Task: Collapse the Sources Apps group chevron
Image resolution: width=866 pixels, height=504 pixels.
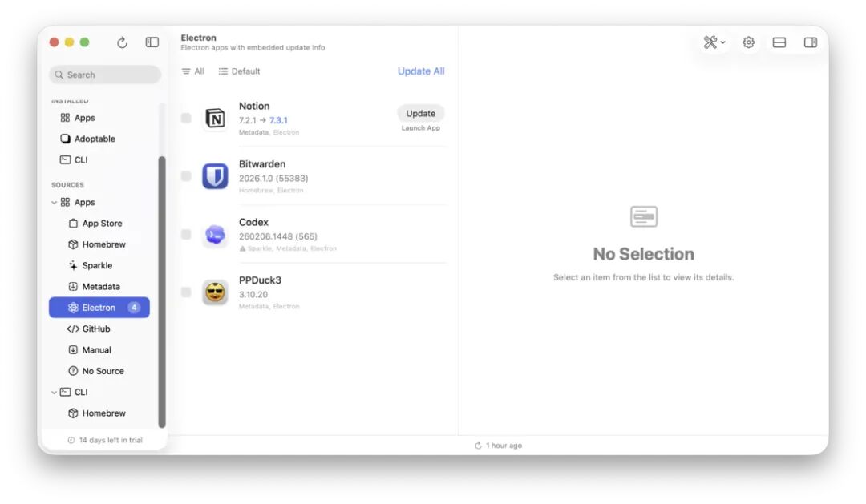Action: coord(55,203)
